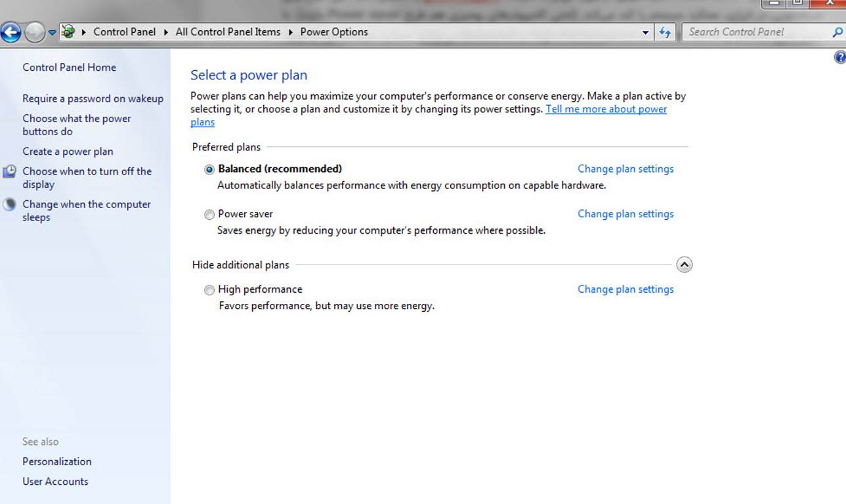Open Control Panel Home in sidebar
This screenshot has width=846, height=504.
69,67
